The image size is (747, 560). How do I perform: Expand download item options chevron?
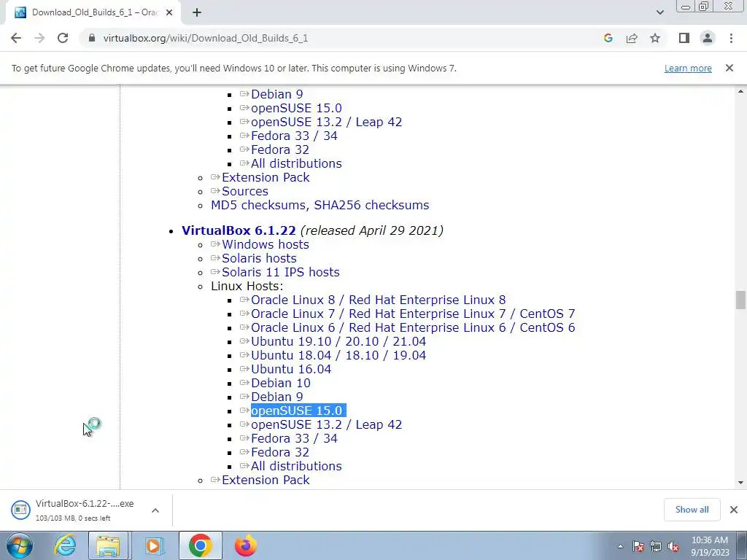(155, 510)
